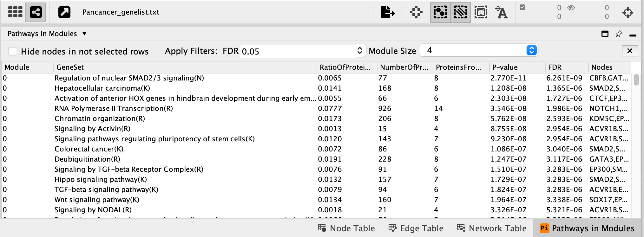Image resolution: width=644 pixels, height=237 pixels.
Task: Detach the network view window
Action: click(x=64, y=12)
